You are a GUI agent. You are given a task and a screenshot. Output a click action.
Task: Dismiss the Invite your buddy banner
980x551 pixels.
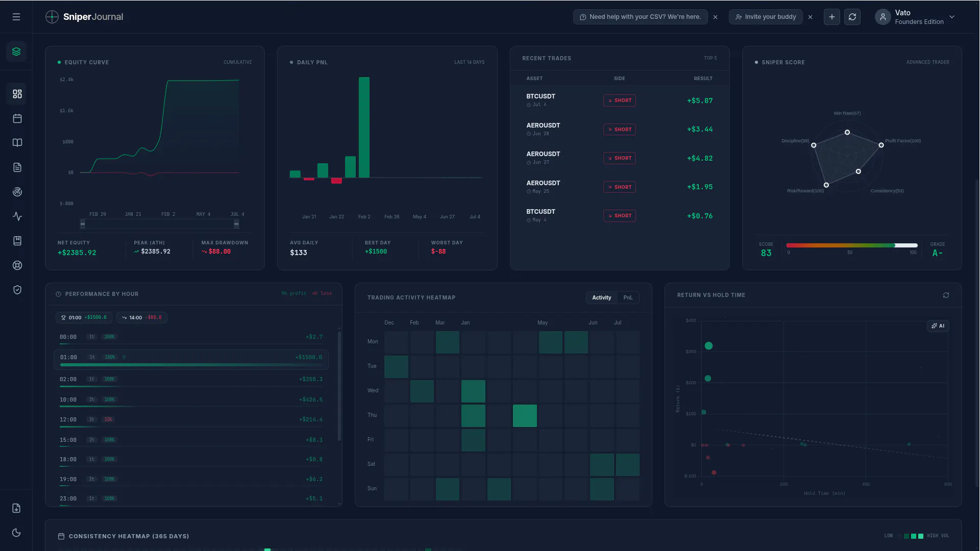pyautogui.click(x=811, y=17)
